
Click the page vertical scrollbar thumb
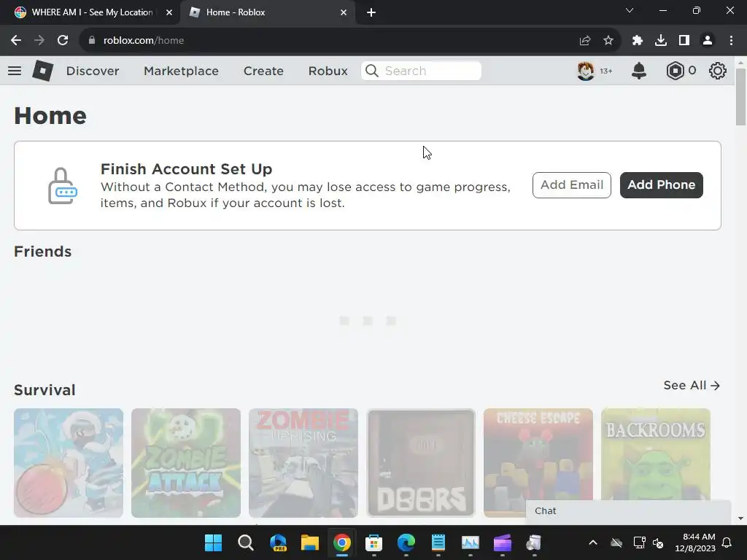740,97
